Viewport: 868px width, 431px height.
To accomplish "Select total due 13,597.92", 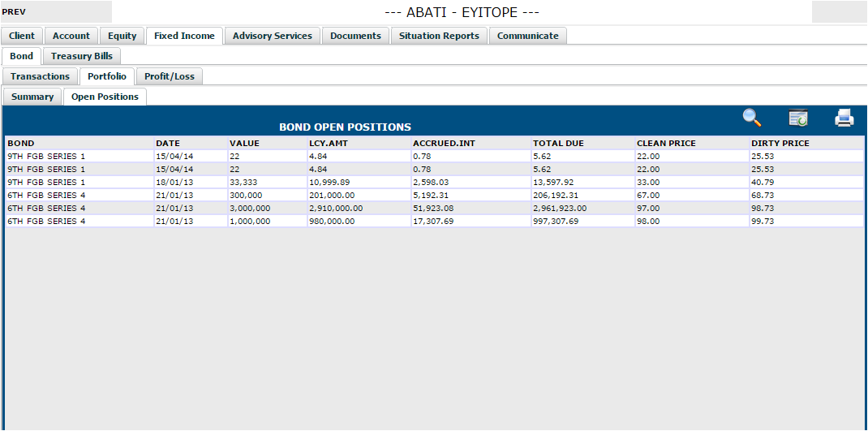I will [x=583, y=182].
